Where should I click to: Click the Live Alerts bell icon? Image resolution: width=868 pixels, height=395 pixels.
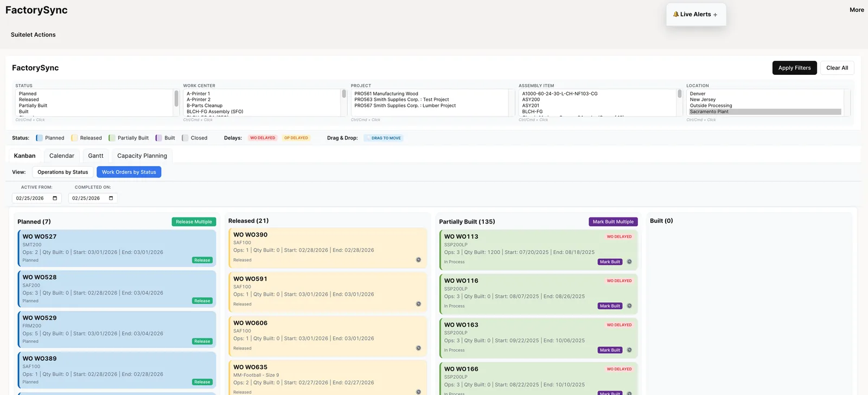pyautogui.click(x=676, y=14)
